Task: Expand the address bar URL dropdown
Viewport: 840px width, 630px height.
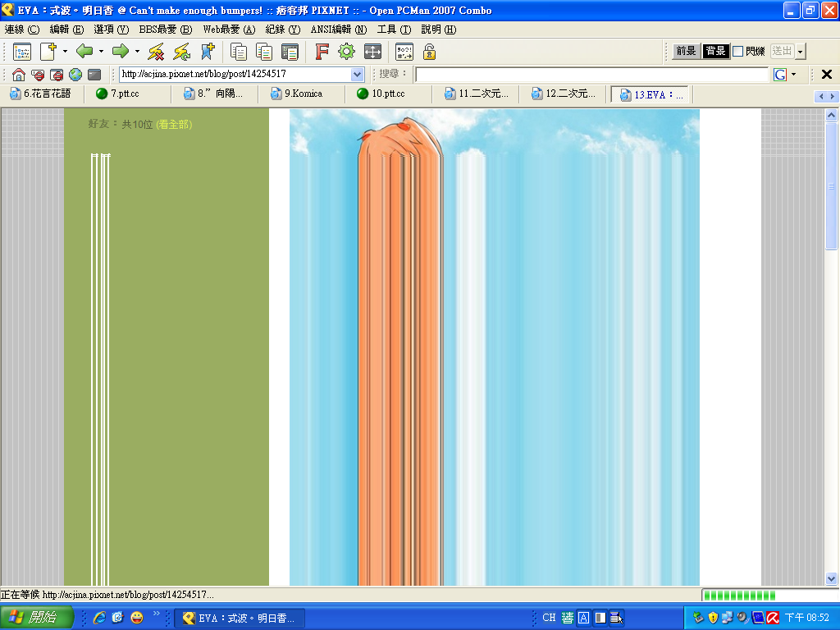Action: point(357,75)
